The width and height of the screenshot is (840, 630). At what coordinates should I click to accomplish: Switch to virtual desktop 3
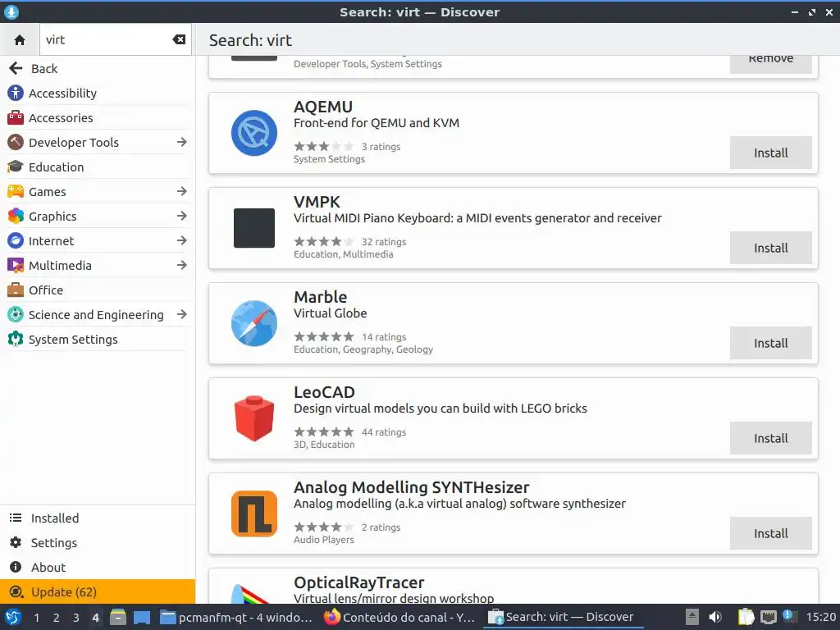pos(76,618)
